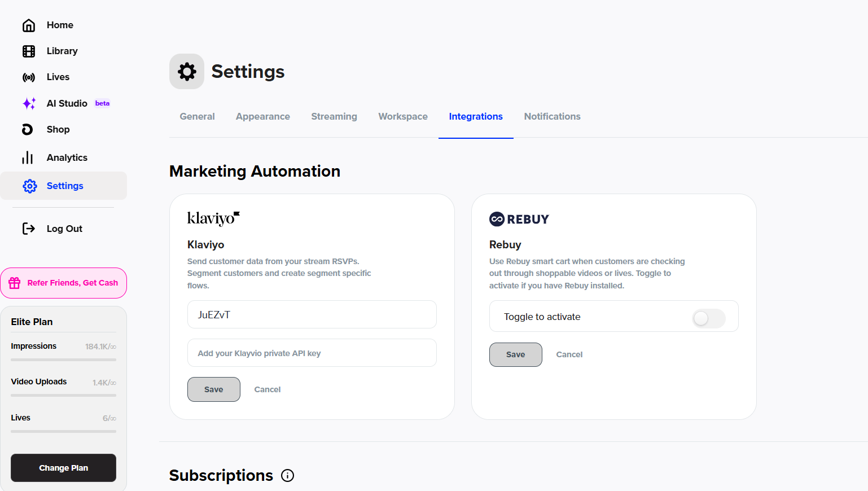Screen dimensions: 868x491
Task: Open the Appearance tab
Action: [262, 117]
